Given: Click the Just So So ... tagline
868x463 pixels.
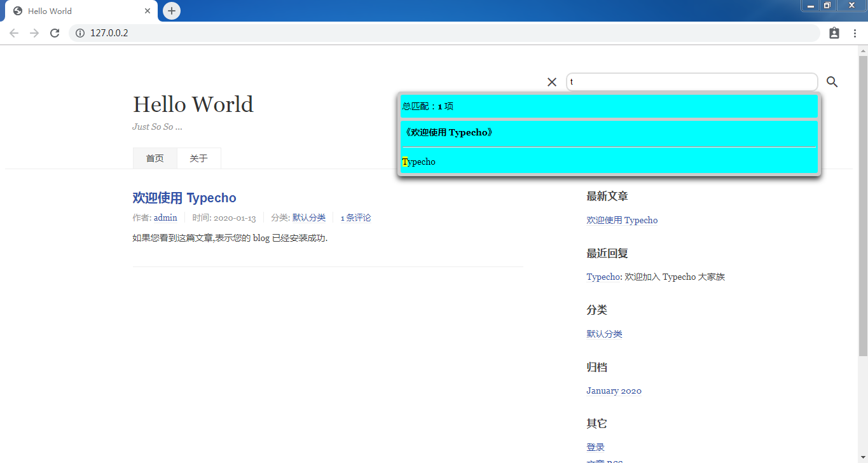Looking at the screenshot, I should coord(157,127).
